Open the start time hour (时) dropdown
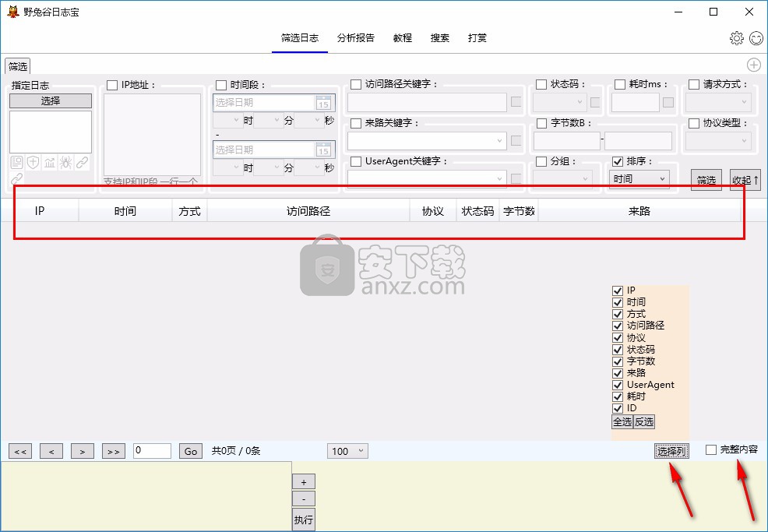This screenshot has height=532, width=768. tap(227, 120)
